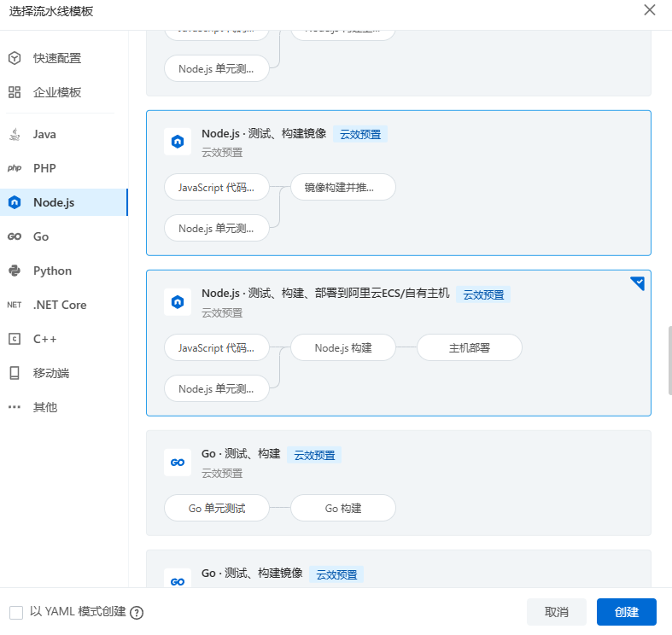Viewport: 672px width, 635px height.
Task: Click Go icon on Go · 测试、构建镜像 card
Action: pos(178,581)
